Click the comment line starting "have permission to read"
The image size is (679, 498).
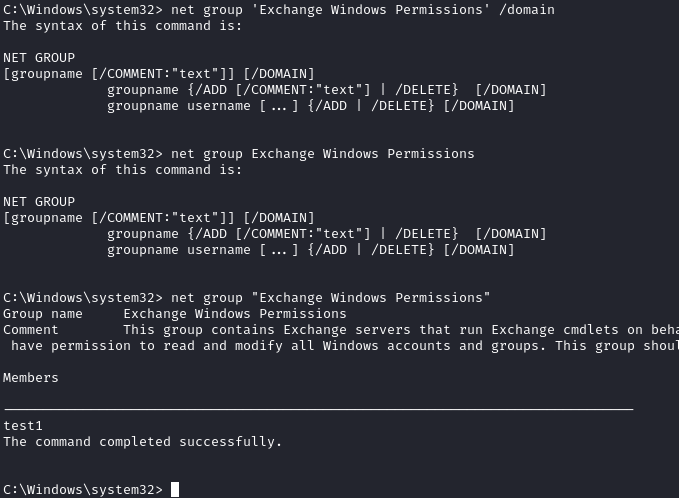click(x=340, y=346)
